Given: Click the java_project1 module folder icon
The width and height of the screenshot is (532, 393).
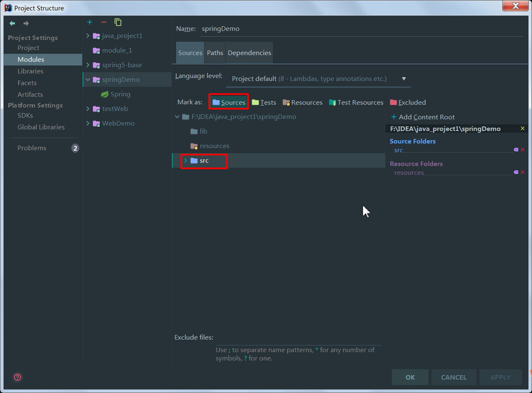Looking at the screenshot, I should click(96, 36).
